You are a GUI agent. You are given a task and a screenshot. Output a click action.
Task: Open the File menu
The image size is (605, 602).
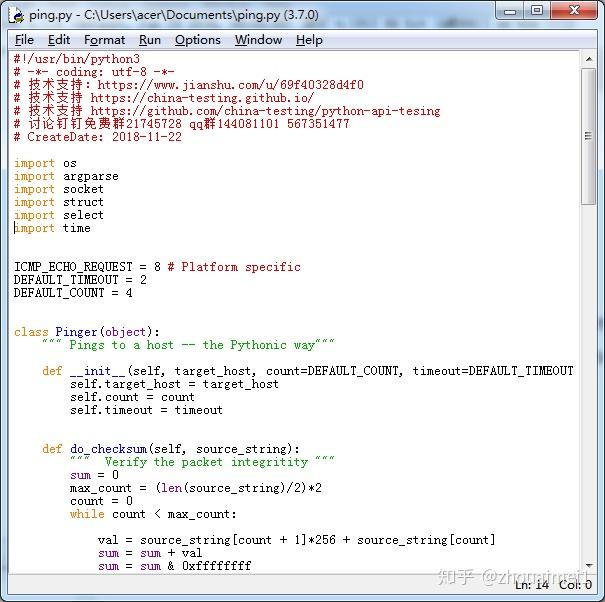(x=24, y=40)
